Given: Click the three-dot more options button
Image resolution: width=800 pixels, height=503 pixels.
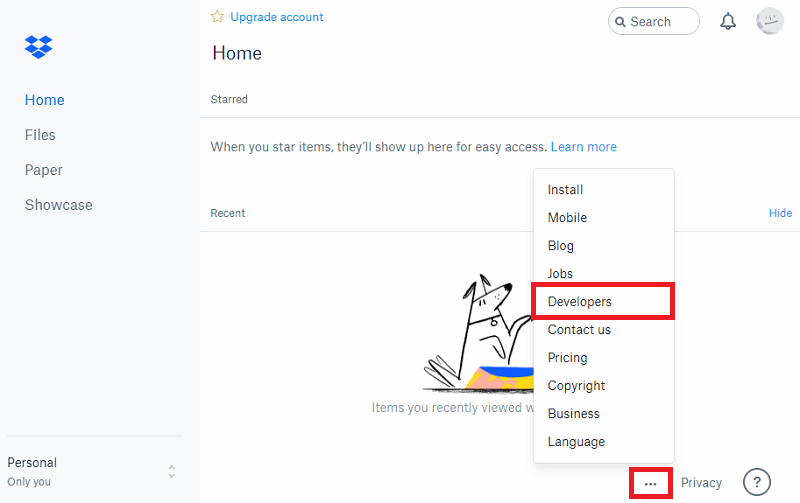Looking at the screenshot, I should coord(651,484).
